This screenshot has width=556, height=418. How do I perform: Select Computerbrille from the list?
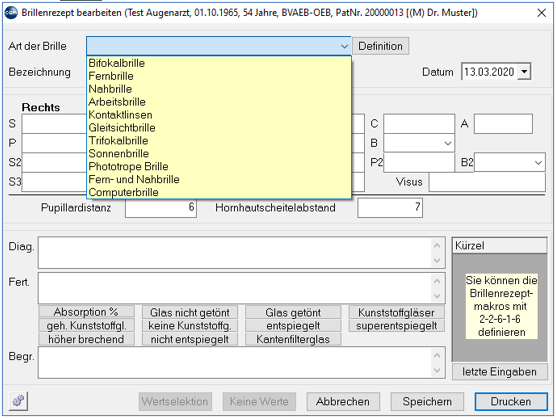pos(219,192)
